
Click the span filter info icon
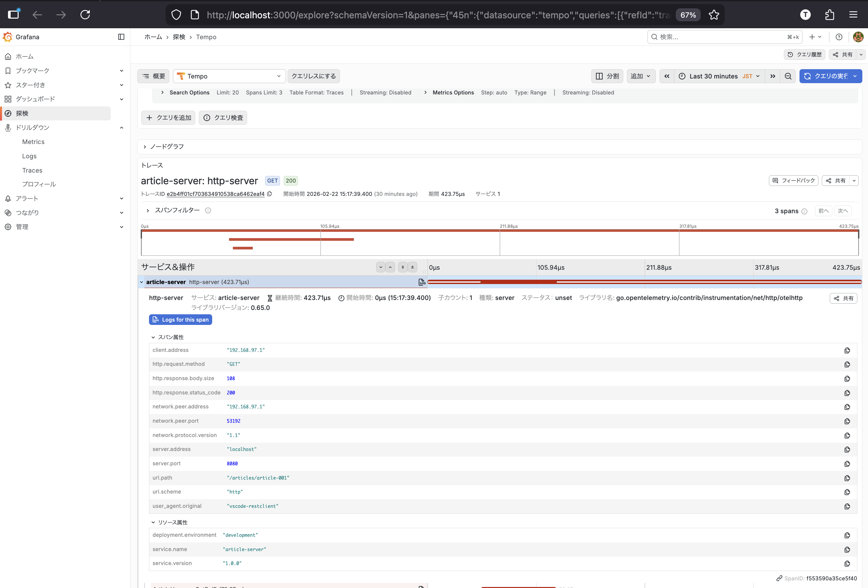click(x=208, y=210)
